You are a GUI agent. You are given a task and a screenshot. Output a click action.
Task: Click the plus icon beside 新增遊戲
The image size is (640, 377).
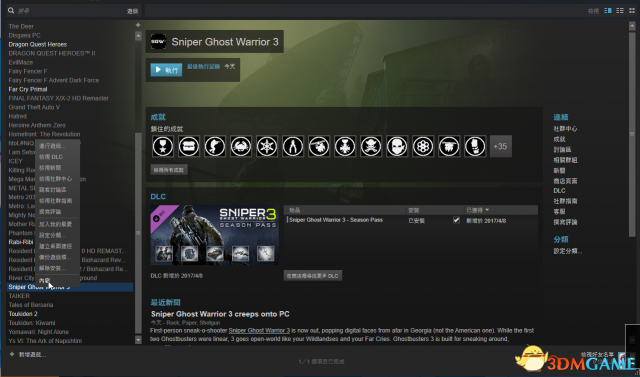[x=12, y=354]
